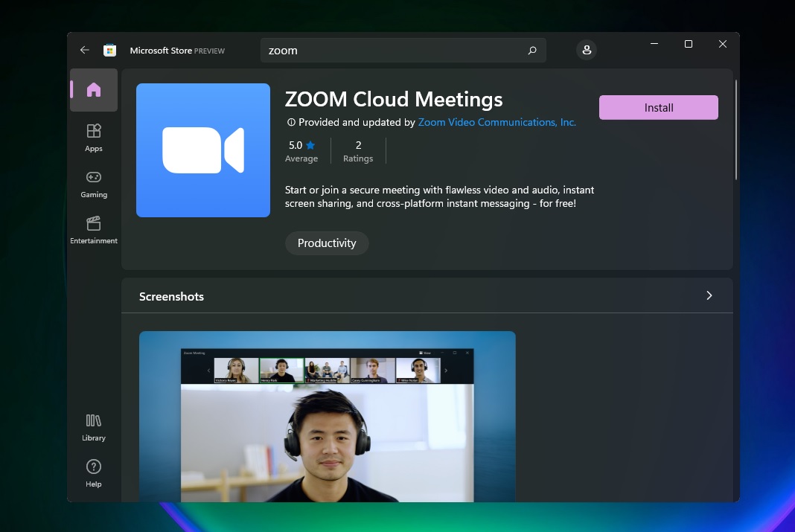Image resolution: width=795 pixels, height=532 pixels.
Task: Click the app description text
Action: 440,196
